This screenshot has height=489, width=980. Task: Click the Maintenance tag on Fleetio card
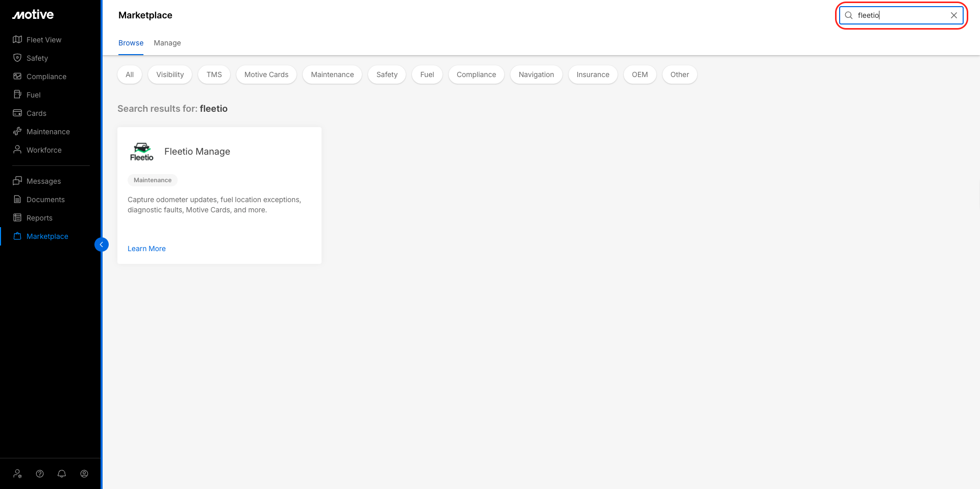153,180
